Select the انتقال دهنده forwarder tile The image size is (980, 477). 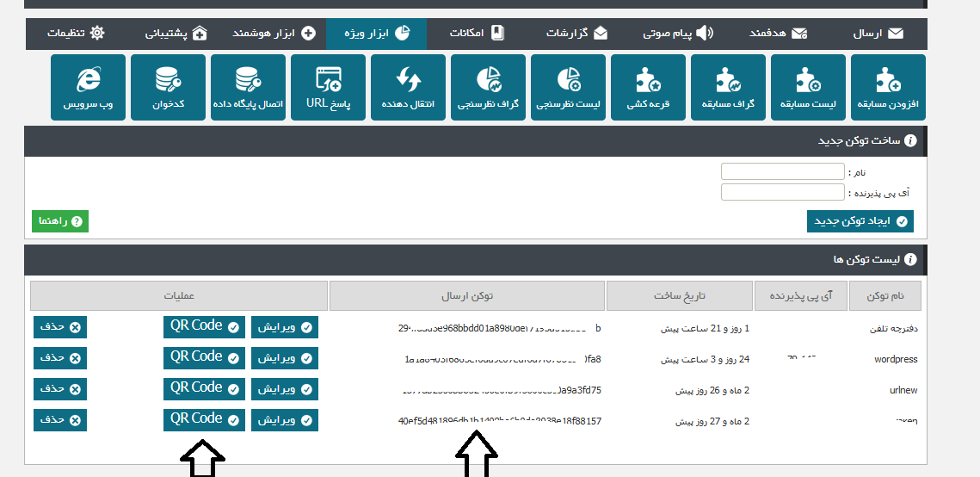click(x=408, y=87)
